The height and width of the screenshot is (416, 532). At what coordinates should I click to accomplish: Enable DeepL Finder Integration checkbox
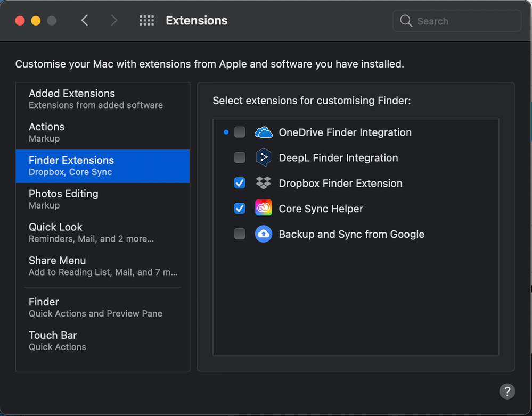pos(240,157)
